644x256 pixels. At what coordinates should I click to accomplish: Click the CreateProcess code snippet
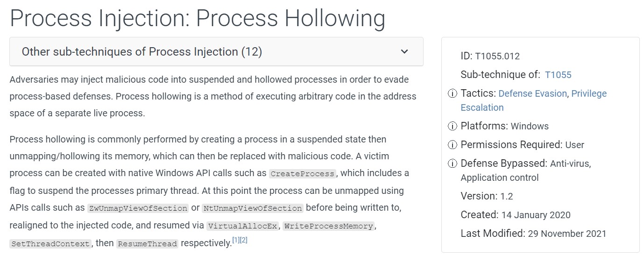303,174
